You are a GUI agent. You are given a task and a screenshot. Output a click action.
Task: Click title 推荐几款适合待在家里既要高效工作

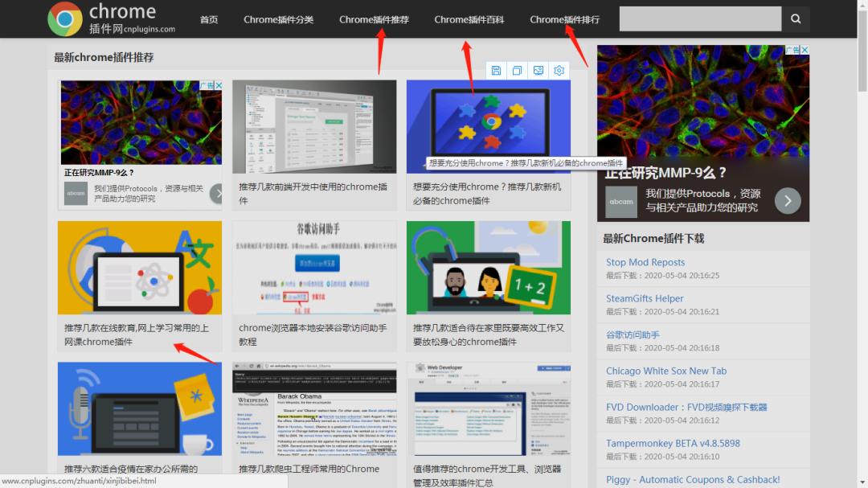coord(489,334)
